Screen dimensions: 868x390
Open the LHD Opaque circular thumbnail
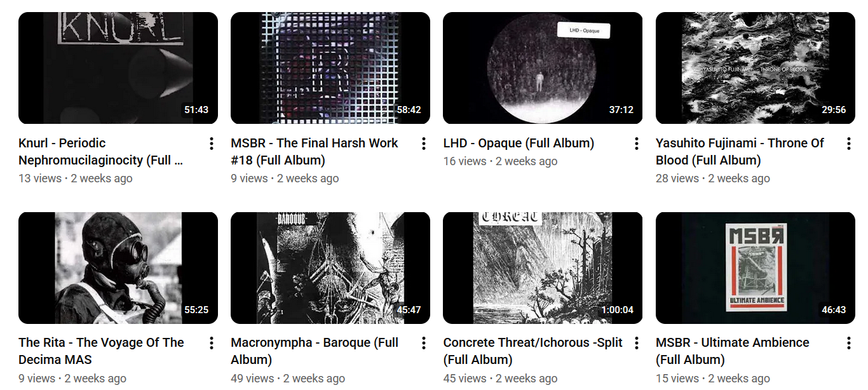(x=543, y=68)
